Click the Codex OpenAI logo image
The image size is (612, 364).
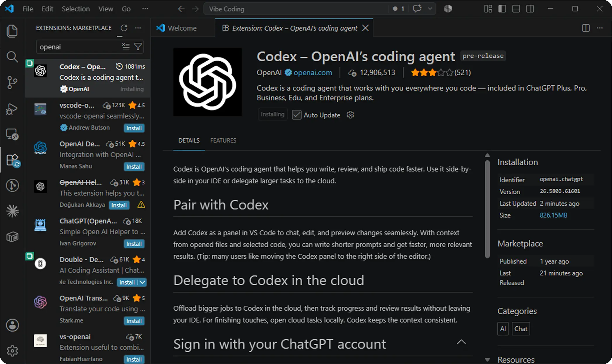[208, 82]
